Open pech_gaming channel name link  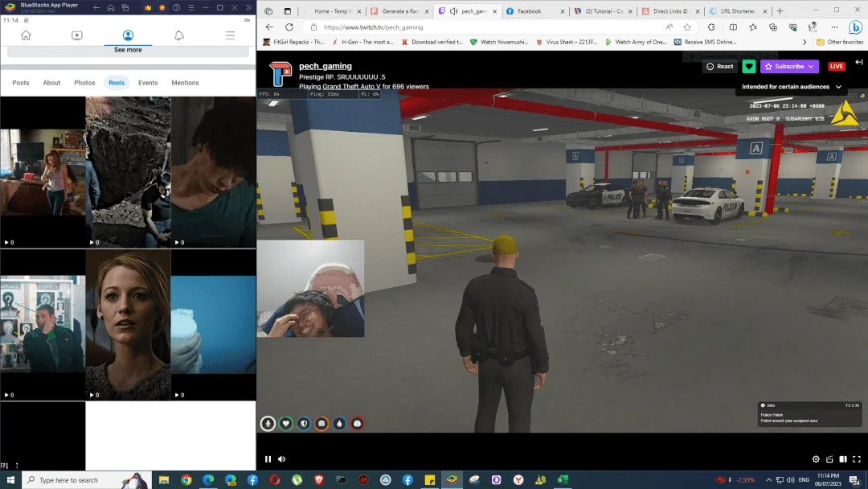[x=325, y=66]
